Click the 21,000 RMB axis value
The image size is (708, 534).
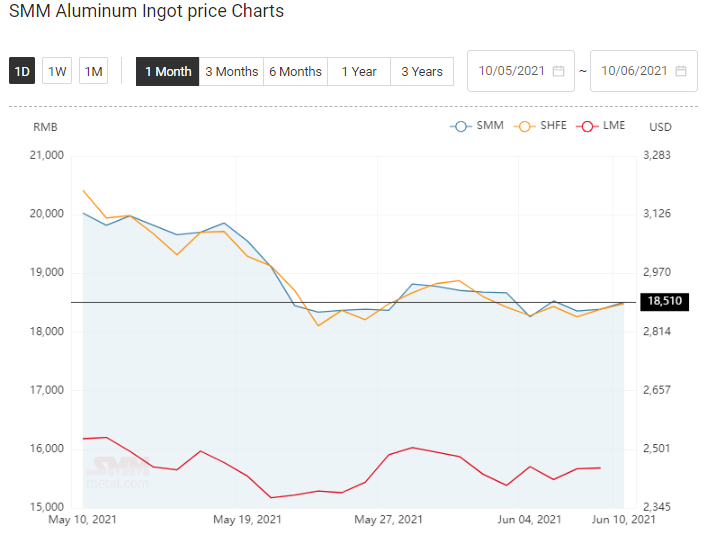(47, 155)
